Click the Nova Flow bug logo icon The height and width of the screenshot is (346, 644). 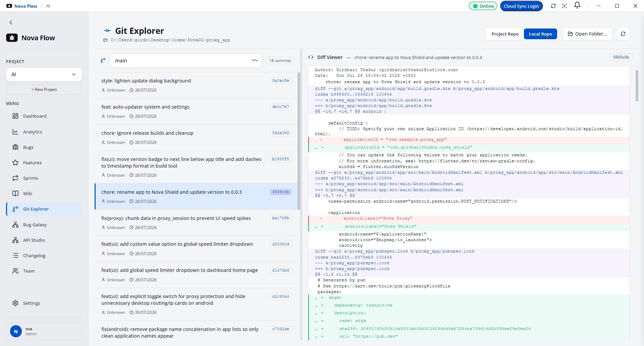(x=12, y=38)
